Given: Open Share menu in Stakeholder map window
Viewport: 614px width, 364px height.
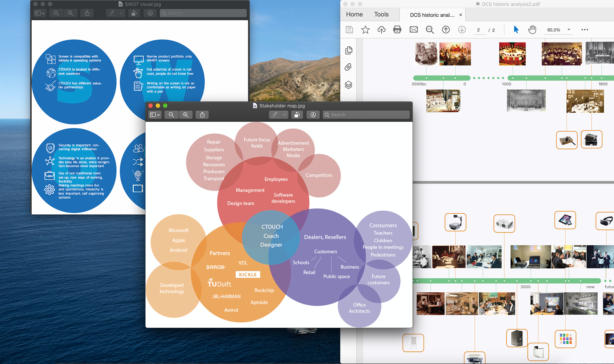Looking at the screenshot, I should click(202, 115).
